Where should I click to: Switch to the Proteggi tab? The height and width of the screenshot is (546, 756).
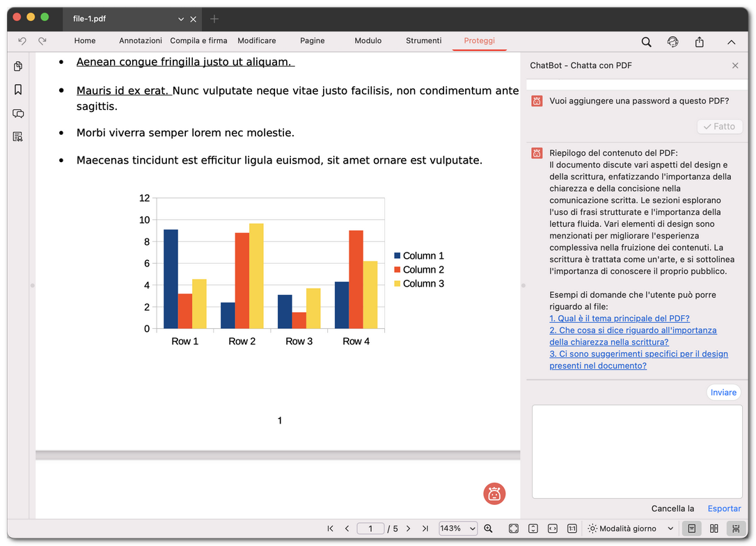479,40
